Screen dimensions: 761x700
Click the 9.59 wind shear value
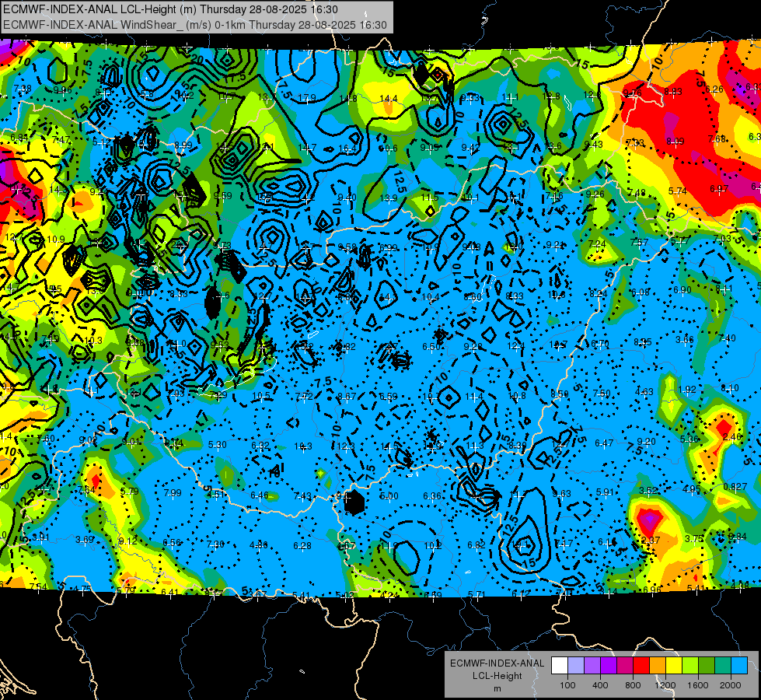coord(223,196)
